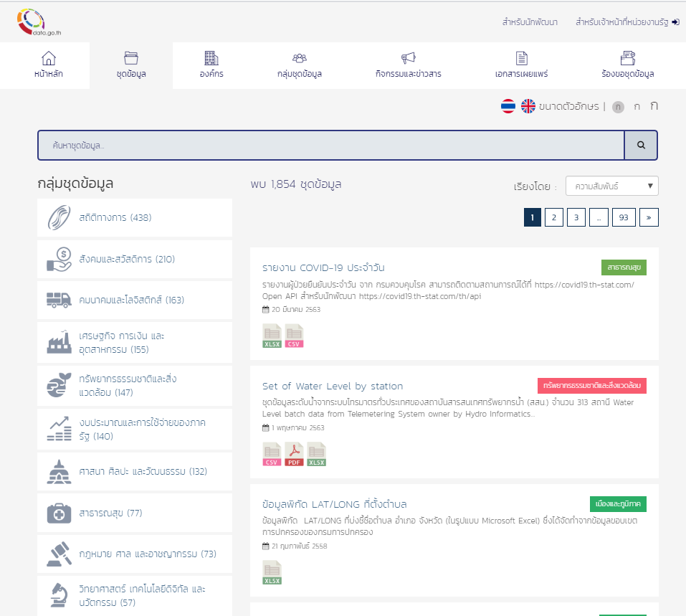Open the Set of Water Level by station dataset

(x=333, y=386)
